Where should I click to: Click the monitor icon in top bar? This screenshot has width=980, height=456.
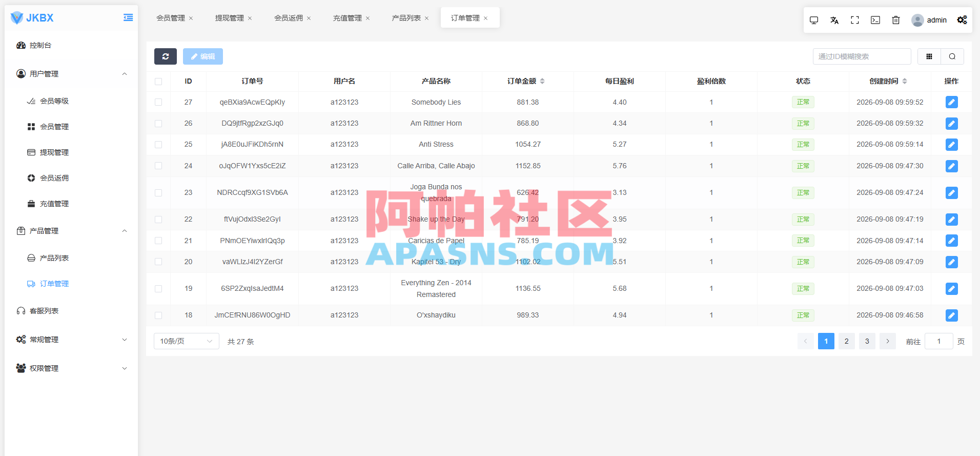[814, 20]
